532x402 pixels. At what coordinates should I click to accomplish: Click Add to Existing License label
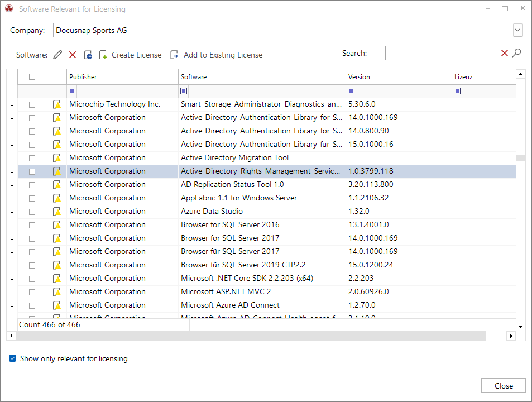tap(223, 55)
